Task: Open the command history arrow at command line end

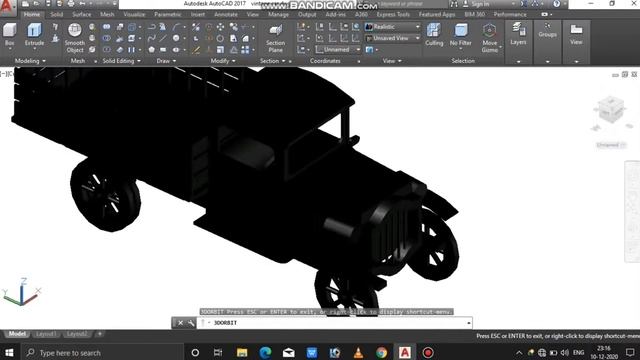Action: point(469,323)
